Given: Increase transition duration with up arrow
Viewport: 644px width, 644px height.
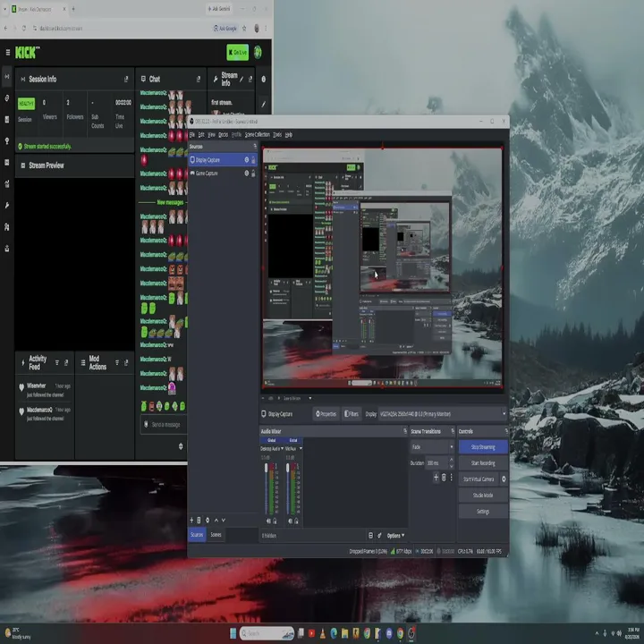Looking at the screenshot, I should click(x=452, y=460).
